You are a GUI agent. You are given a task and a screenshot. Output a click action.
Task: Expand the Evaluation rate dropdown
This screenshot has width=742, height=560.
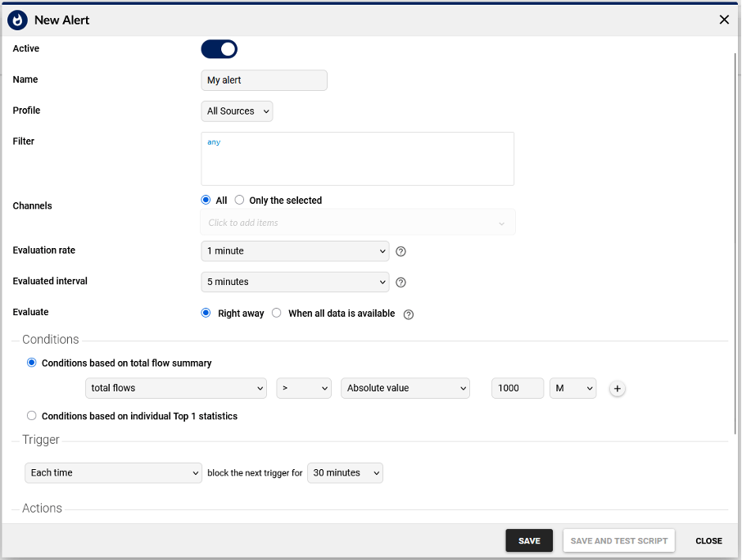click(295, 251)
